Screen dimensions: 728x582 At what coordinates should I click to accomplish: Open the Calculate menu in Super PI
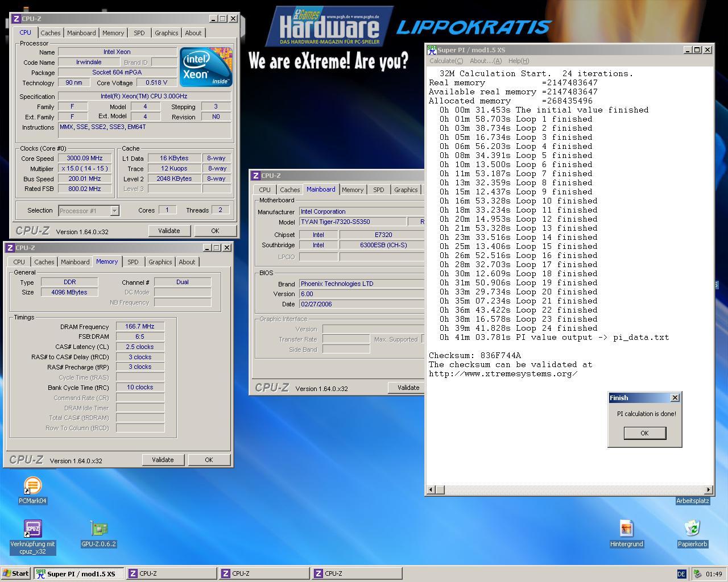tap(446, 61)
